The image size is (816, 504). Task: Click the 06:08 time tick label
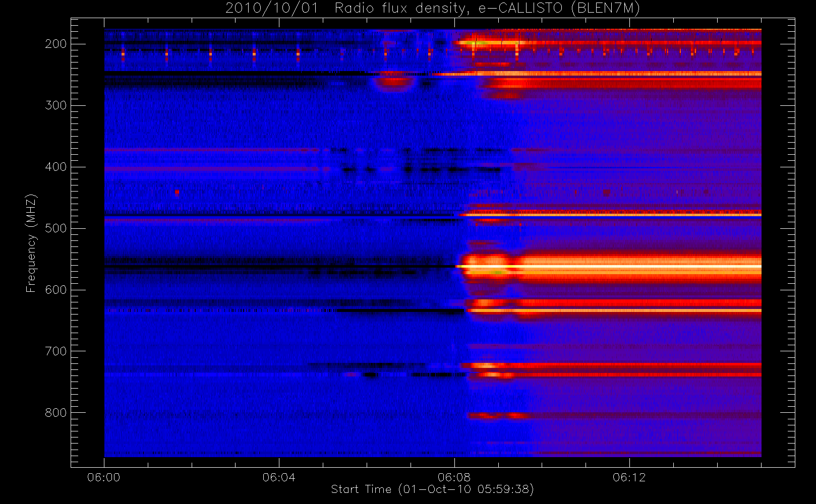coord(454,477)
